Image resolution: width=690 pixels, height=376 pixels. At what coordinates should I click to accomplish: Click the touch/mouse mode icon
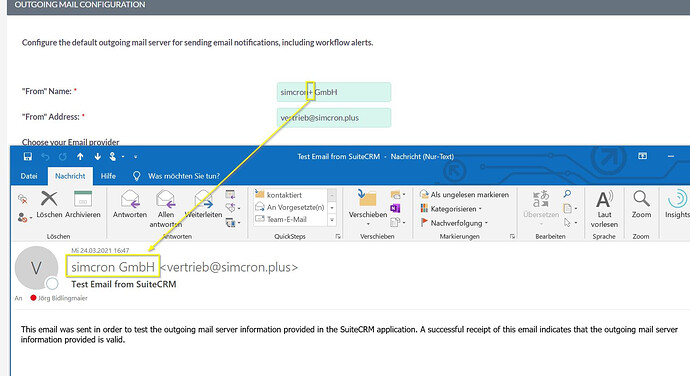coord(113,157)
